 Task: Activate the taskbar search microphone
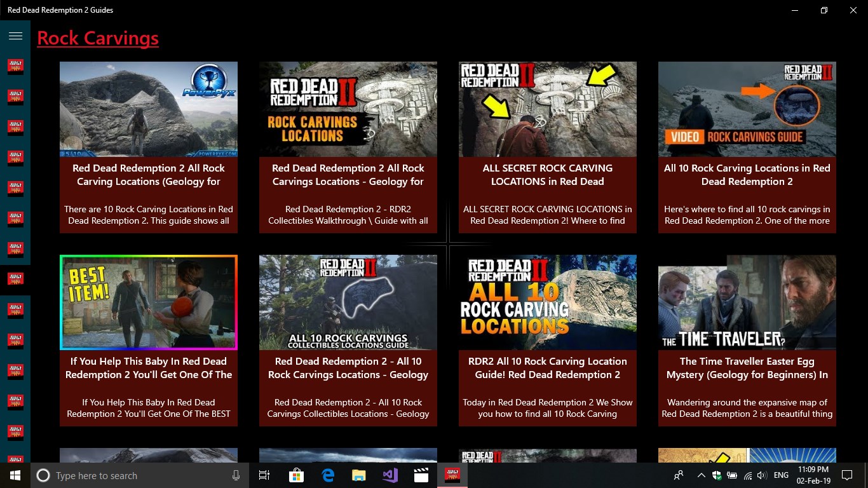tap(236, 475)
